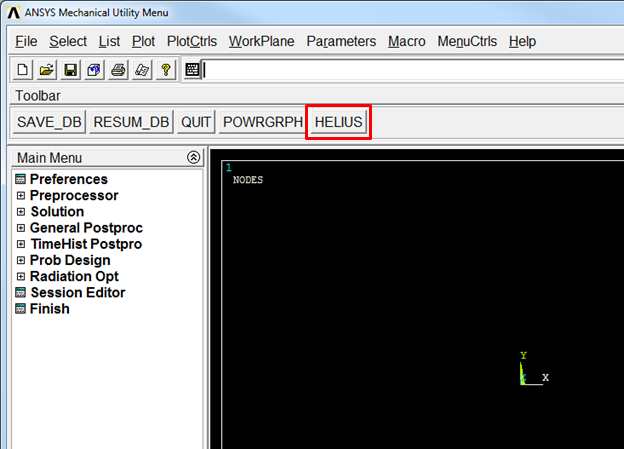Image resolution: width=624 pixels, height=449 pixels.
Task: Expand the Prob Design node
Action: click(21, 260)
